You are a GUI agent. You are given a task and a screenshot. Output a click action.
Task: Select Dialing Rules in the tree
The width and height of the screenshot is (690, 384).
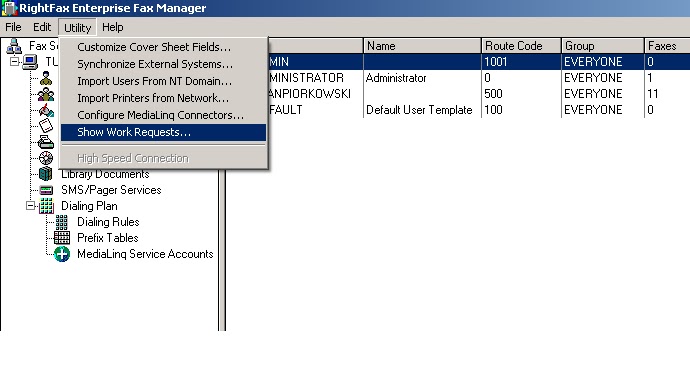pyautogui.click(x=108, y=222)
